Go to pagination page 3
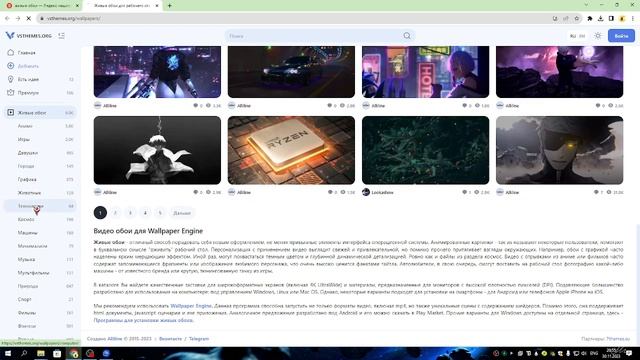The height and width of the screenshot is (360, 640). click(x=130, y=213)
